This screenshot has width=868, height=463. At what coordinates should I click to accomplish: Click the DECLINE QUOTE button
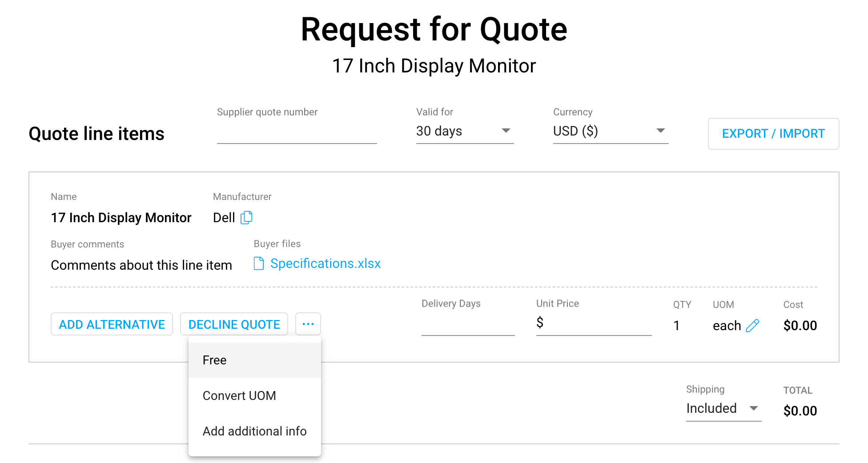coord(234,324)
